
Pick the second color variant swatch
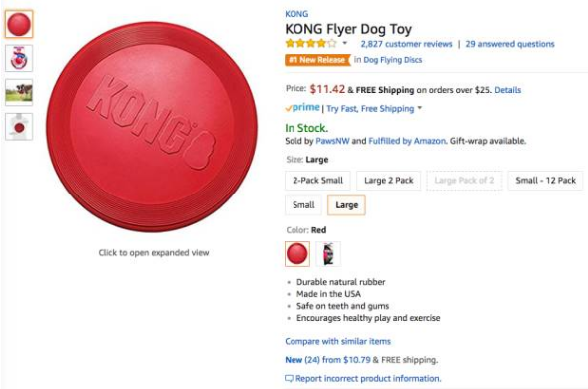coord(328,254)
